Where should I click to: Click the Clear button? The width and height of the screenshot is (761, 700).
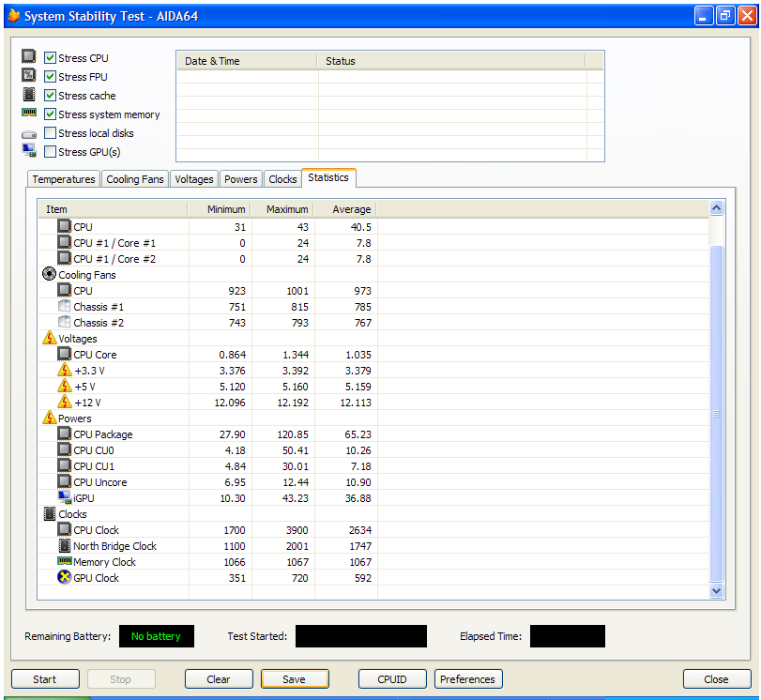pyautogui.click(x=219, y=679)
